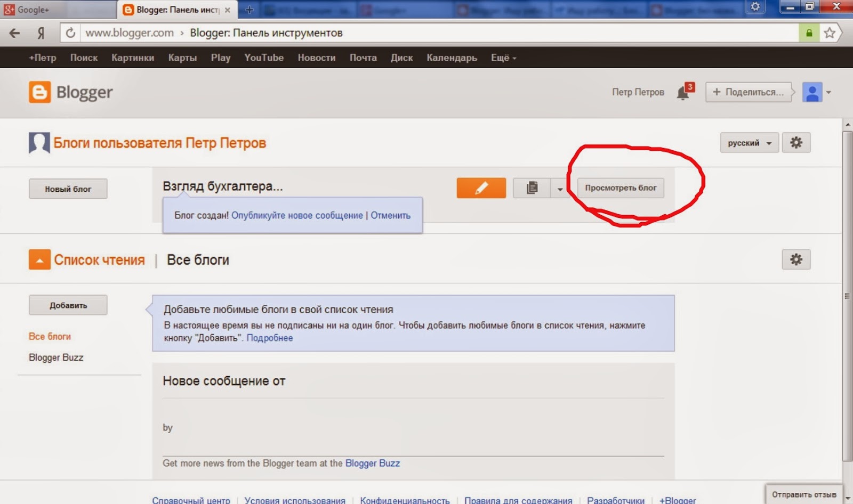Open the русский language dropdown

click(750, 143)
